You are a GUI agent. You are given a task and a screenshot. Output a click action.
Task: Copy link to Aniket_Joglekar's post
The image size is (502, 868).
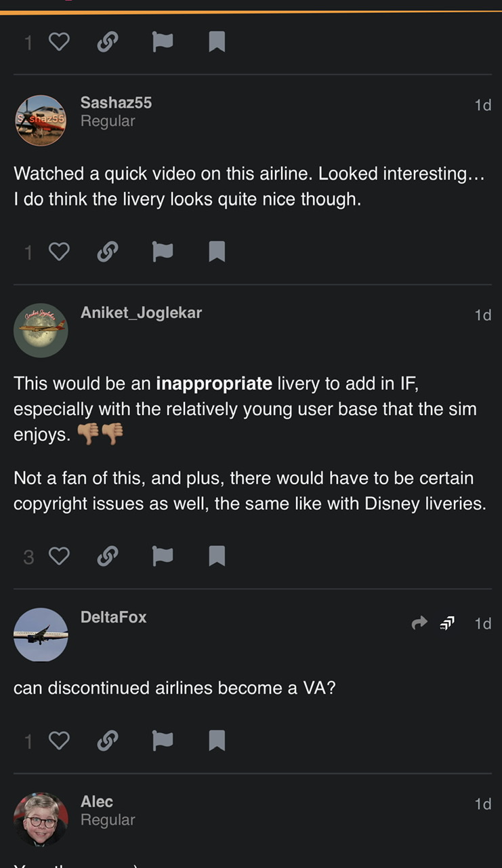pos(106,557)
